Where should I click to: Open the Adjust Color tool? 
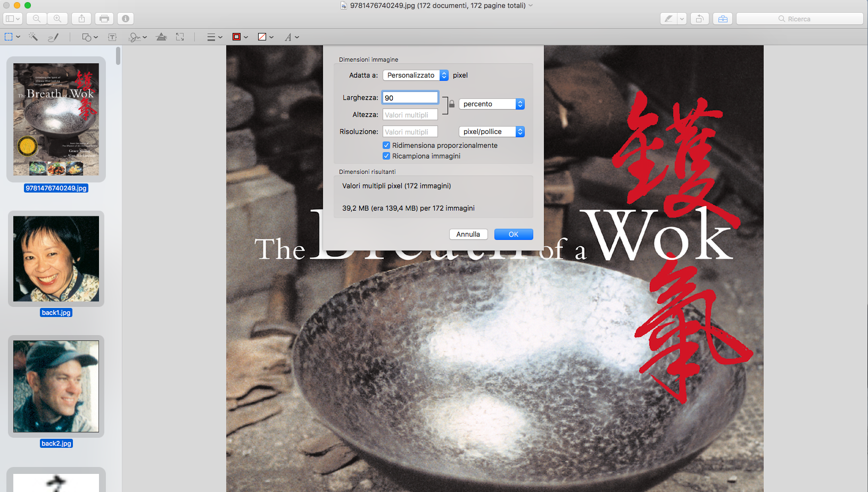click(161, 37)
